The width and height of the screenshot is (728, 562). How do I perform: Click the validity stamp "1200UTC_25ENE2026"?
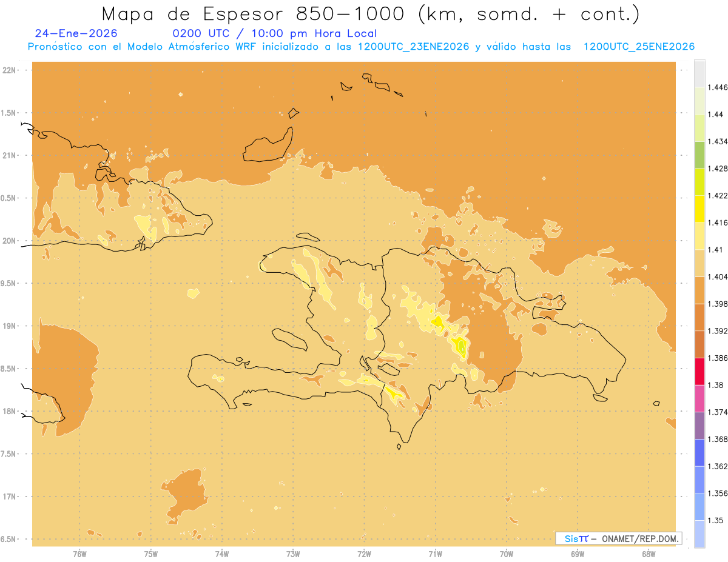pos(639,47)
